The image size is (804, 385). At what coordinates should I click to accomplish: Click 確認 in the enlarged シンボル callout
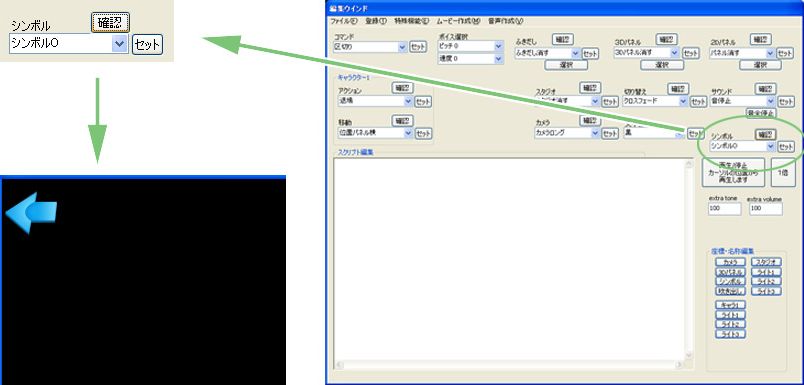[x=110, y=23]
